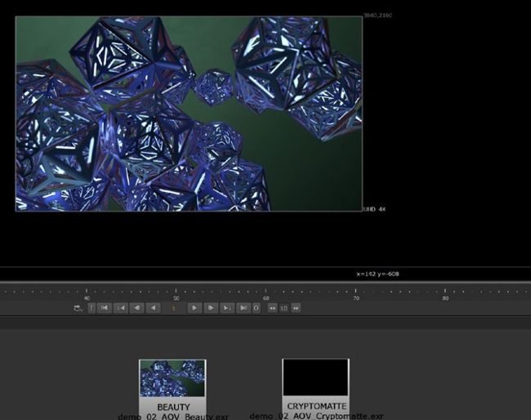Toggle the In point "I" button
Viewport: 531px width, 420px height.
(91, 308)
